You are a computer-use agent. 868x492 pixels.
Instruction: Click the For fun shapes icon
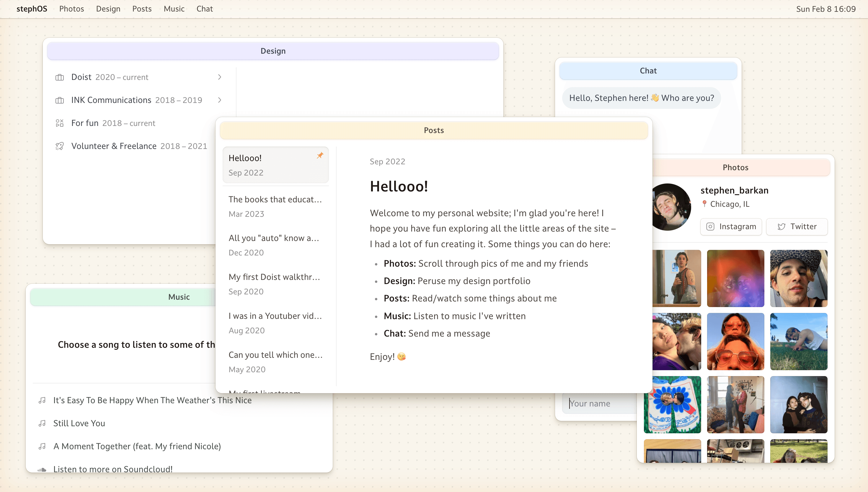click(60, 123)
